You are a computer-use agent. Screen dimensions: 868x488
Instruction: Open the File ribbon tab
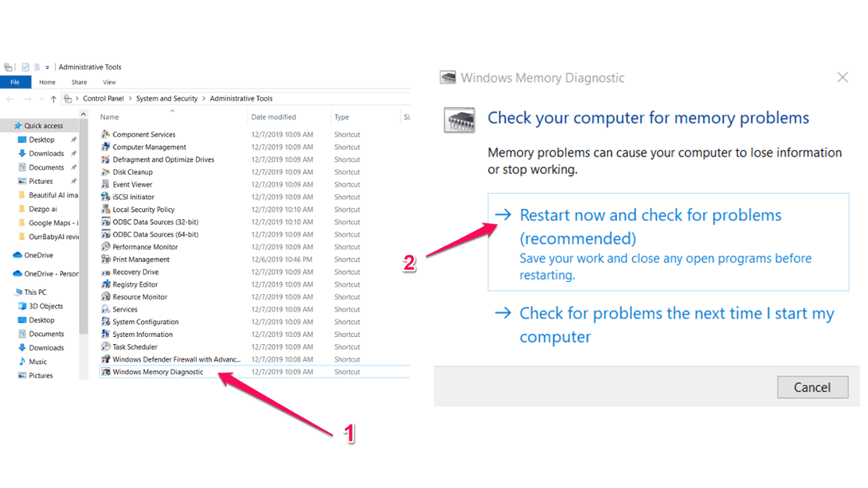(15, 82)
